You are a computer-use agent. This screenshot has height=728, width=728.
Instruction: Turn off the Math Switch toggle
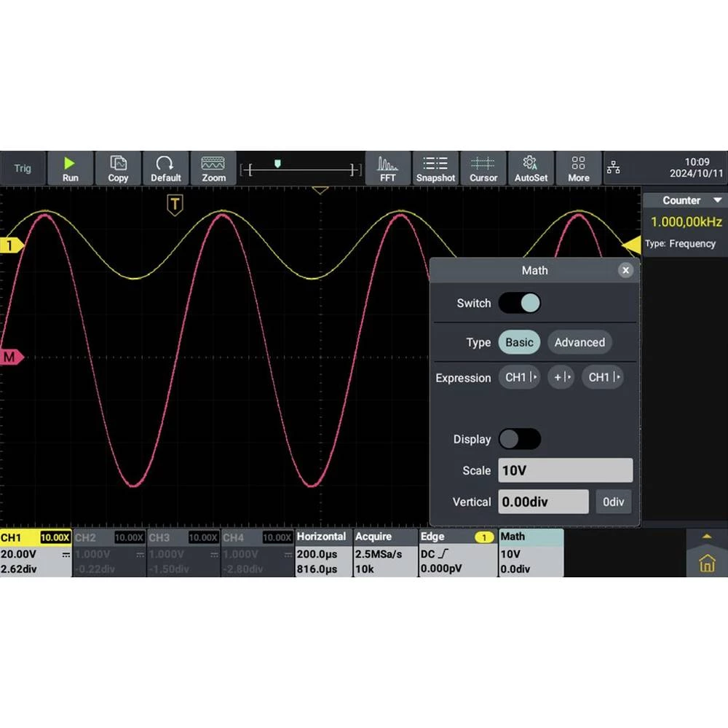[520, 303]
